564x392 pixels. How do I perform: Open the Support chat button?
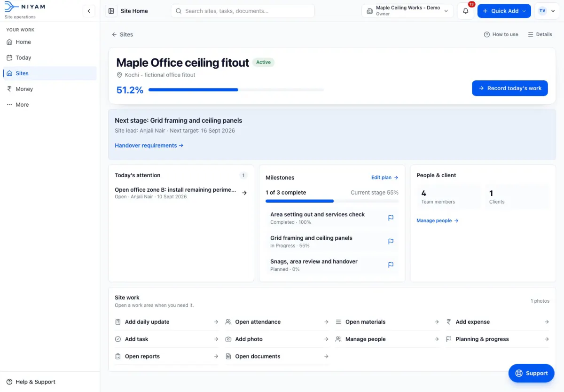pos(532,373)
